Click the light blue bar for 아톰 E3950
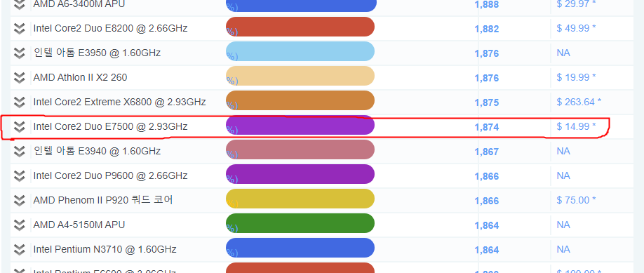This screenshot has height=273, width=644. click(300, 51)
